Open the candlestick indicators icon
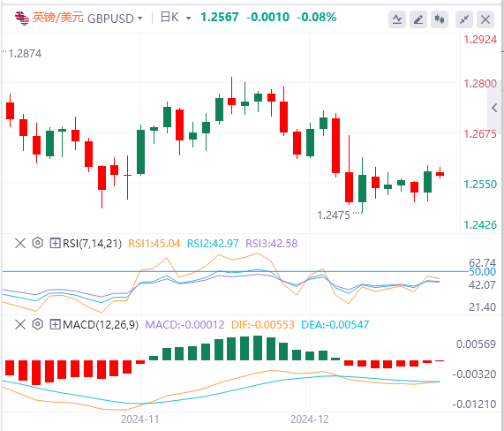This screenshot has height=431, width=504. pyautogui.click(x=440, y=19)
